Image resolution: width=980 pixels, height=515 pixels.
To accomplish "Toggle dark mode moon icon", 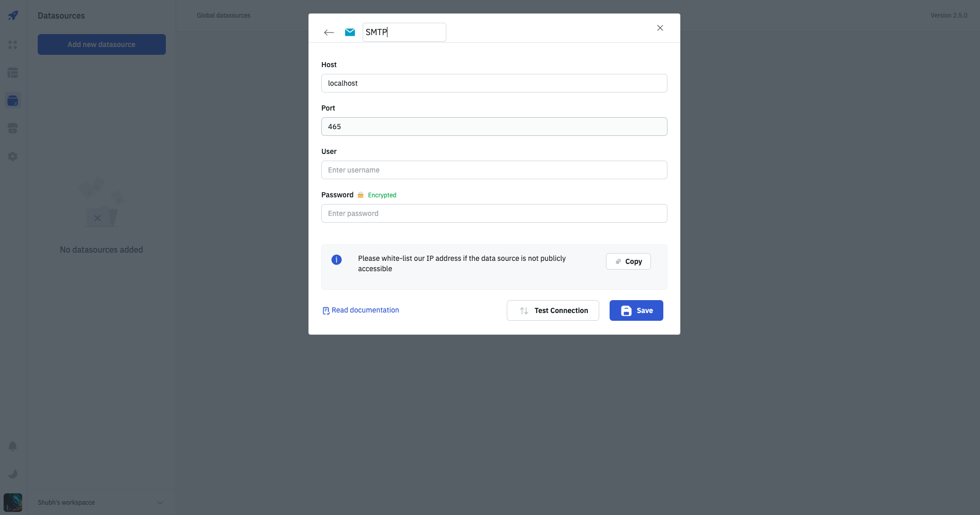I will pos(13,474).
